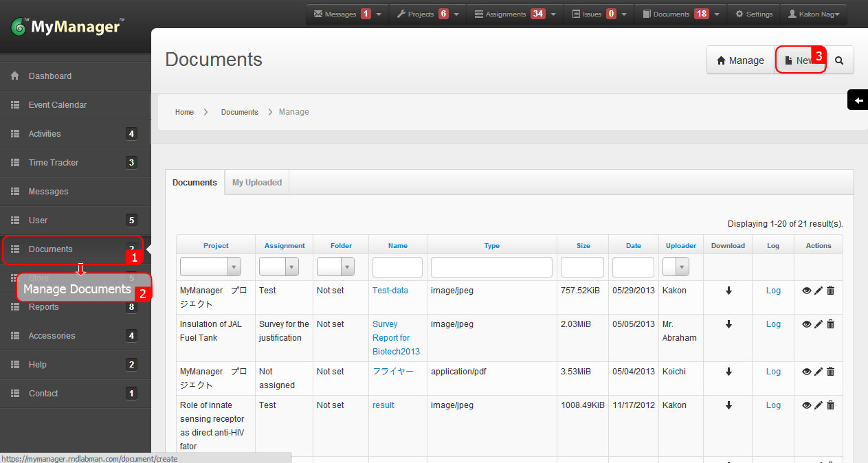The height and width of the screenshot is (463, 868).
Task: Click the New document button
Action: pos(799,60)
